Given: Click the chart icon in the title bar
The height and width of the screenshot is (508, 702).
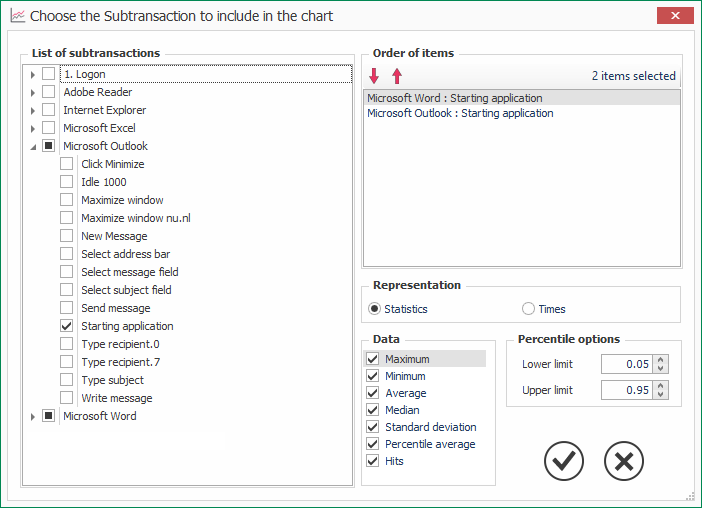Looking at the screenshot, I should [x=17, y=16].
